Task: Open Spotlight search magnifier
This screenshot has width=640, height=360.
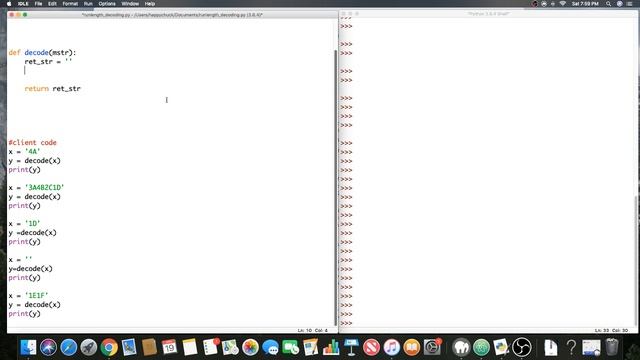Action: coord(609,4)
